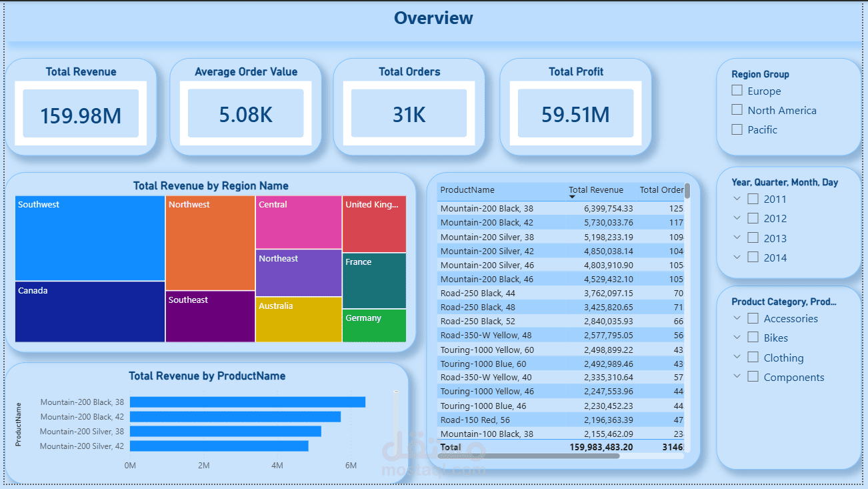Select the France treemap tile
The image size is (868, 489).
pos(374,280)
